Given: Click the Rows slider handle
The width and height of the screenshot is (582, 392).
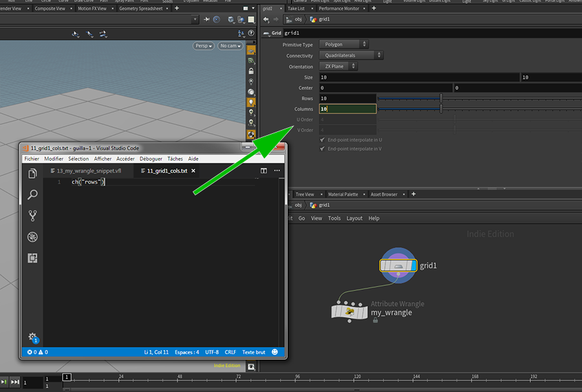Looking at the screenshot, I should [441, 98].
